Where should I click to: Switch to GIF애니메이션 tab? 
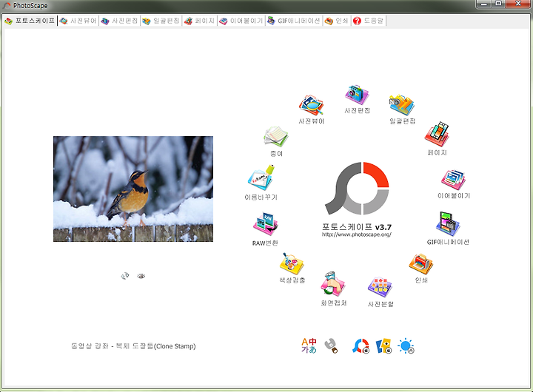pyautogui.click(x=294, y=21)
